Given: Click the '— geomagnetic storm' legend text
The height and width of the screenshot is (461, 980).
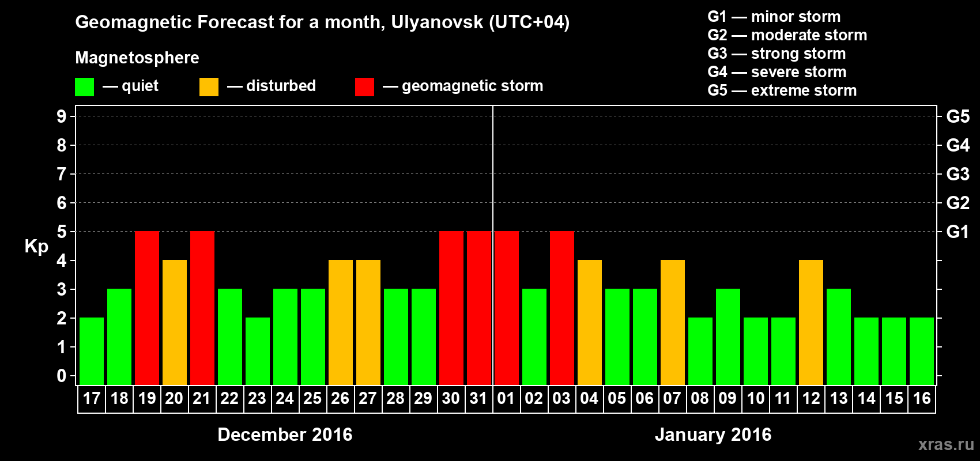Looking at the screenshot, I should click(x=463, y=86).
